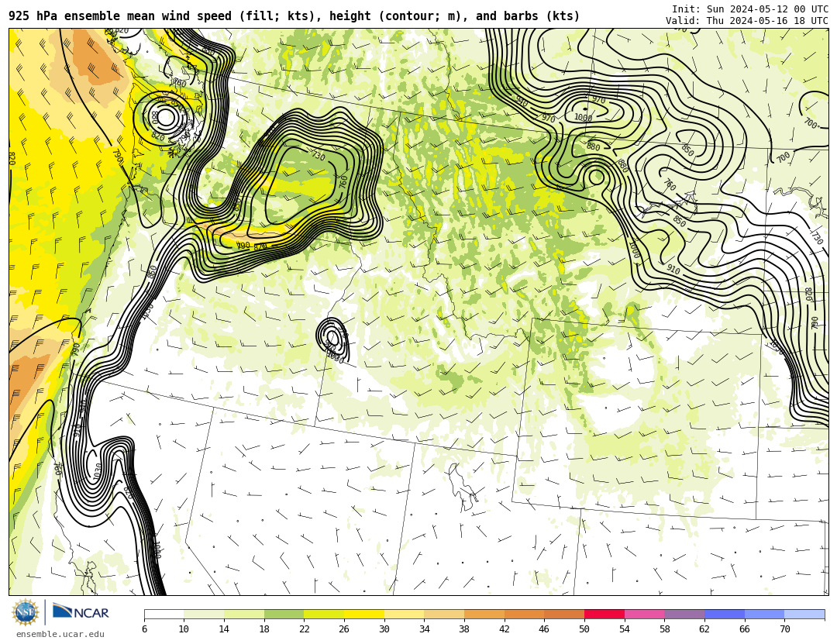
Task: Click the colorbar tick label '14'
Action: point(224,629)
